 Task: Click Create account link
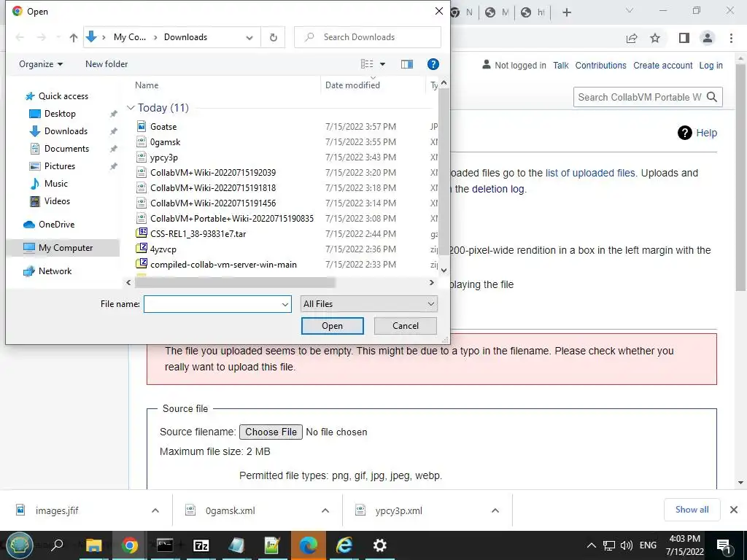click(x=662, y=66)
